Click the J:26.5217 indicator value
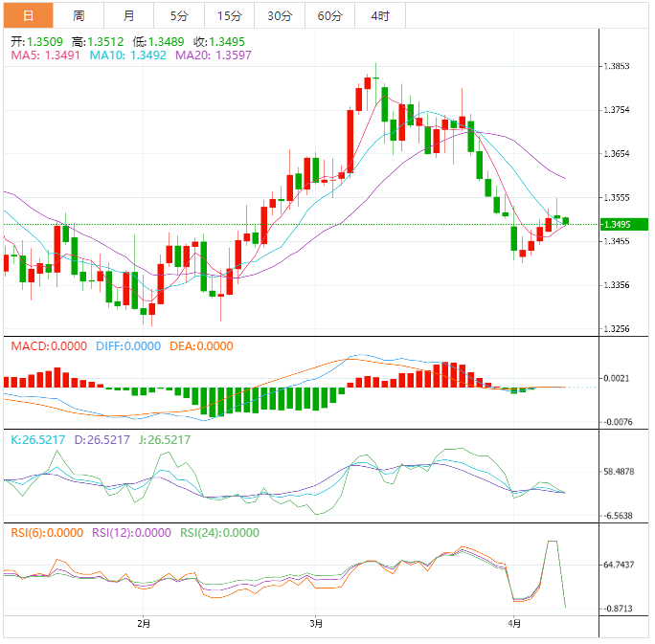 tap(165, 439)
